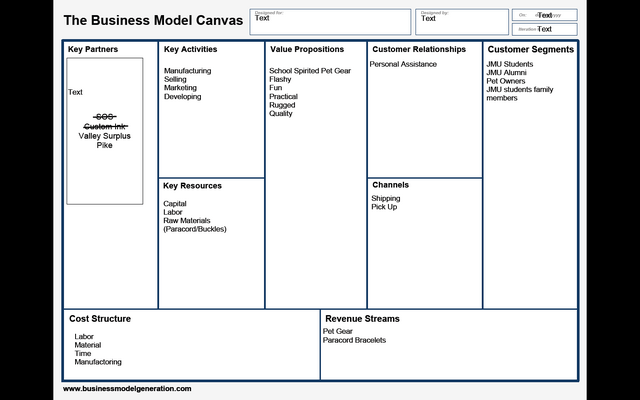This screenshot has width=640, height=400.
Task: Click 'Raw Materials' under Key Resources
Action: pyautogui.click(x=187, y=221)
